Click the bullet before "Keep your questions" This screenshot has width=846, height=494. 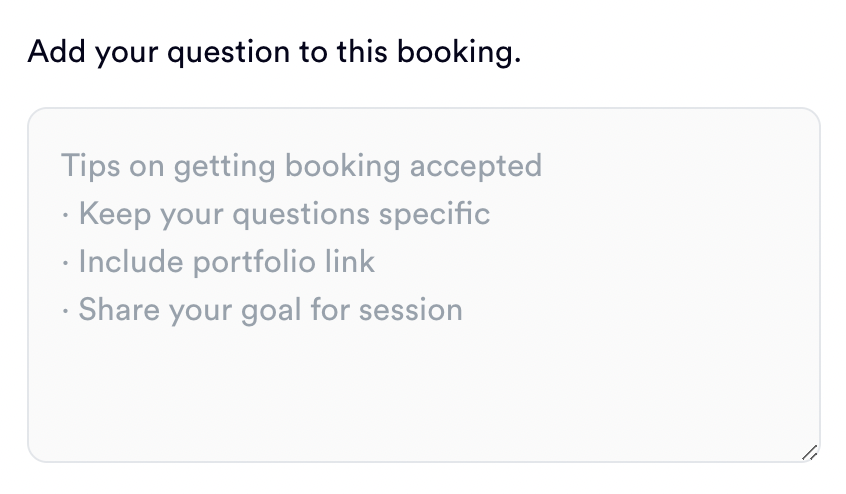[x=65, y=214]
